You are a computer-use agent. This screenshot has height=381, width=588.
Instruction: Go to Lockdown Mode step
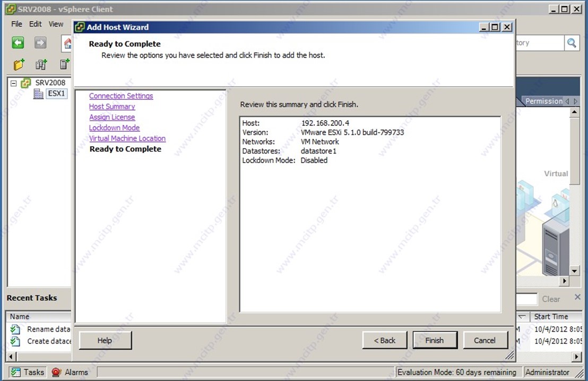pos(114,128)
